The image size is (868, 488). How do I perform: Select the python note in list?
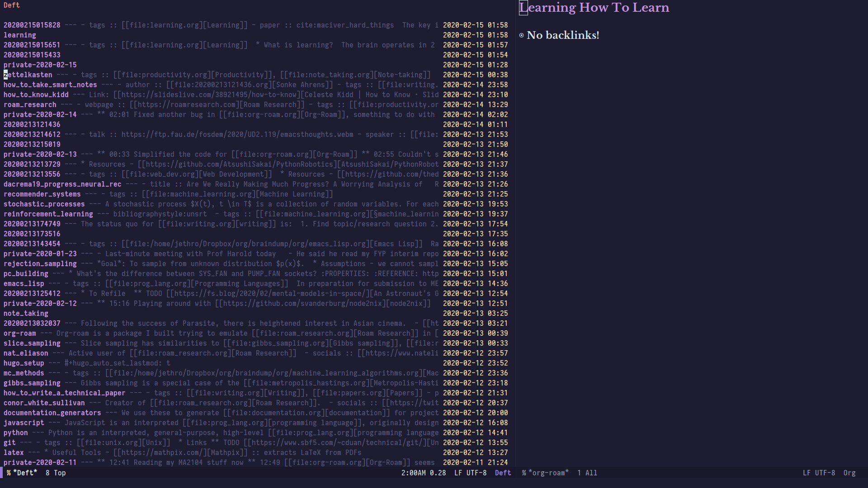pyautogui.click(x=16, y=433)
